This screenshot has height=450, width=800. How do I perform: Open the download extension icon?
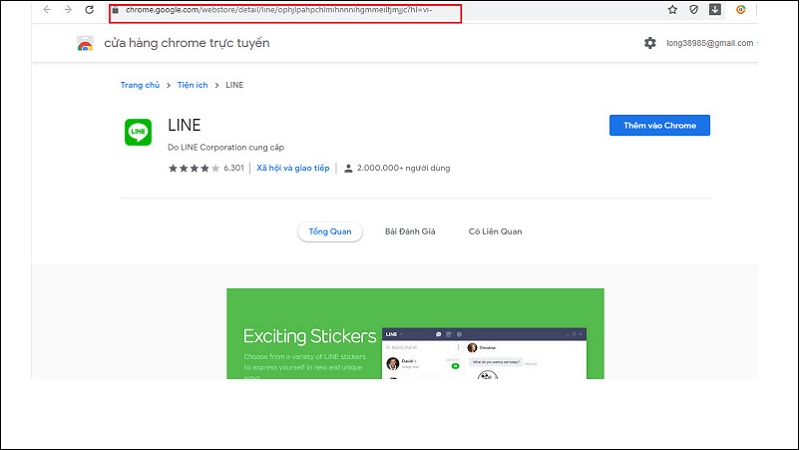[715, 10]
